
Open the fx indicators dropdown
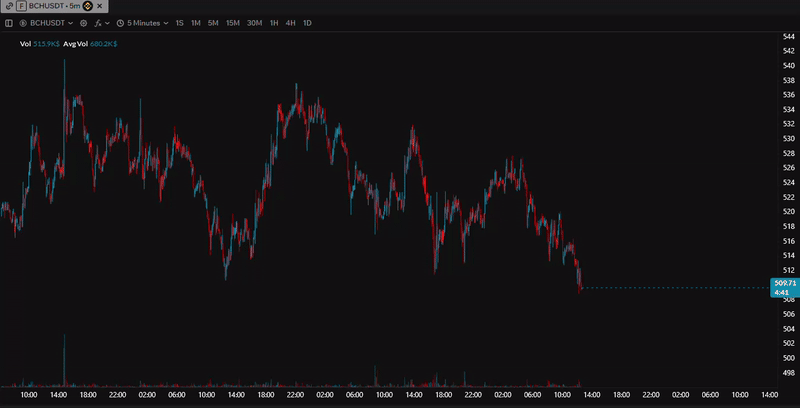tap(102, 23)
